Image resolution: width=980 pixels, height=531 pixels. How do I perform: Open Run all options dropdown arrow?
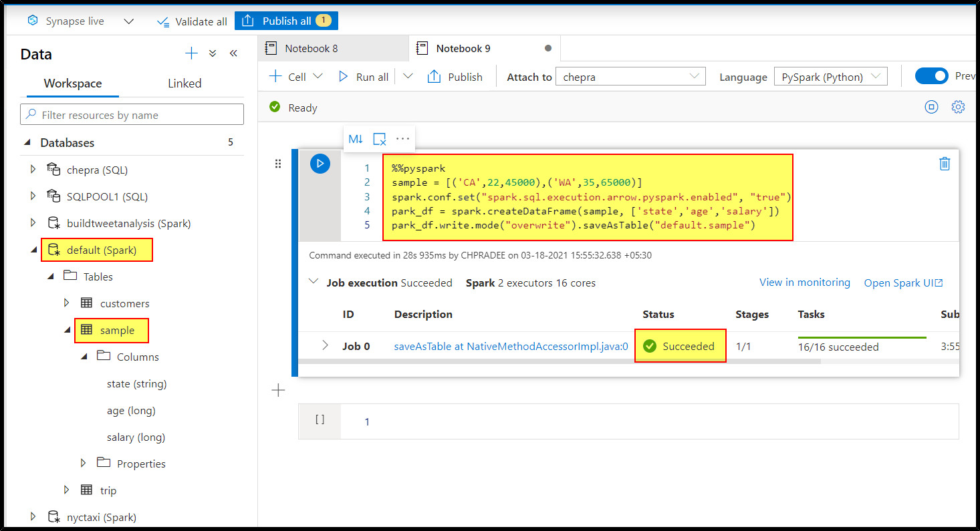408,76
